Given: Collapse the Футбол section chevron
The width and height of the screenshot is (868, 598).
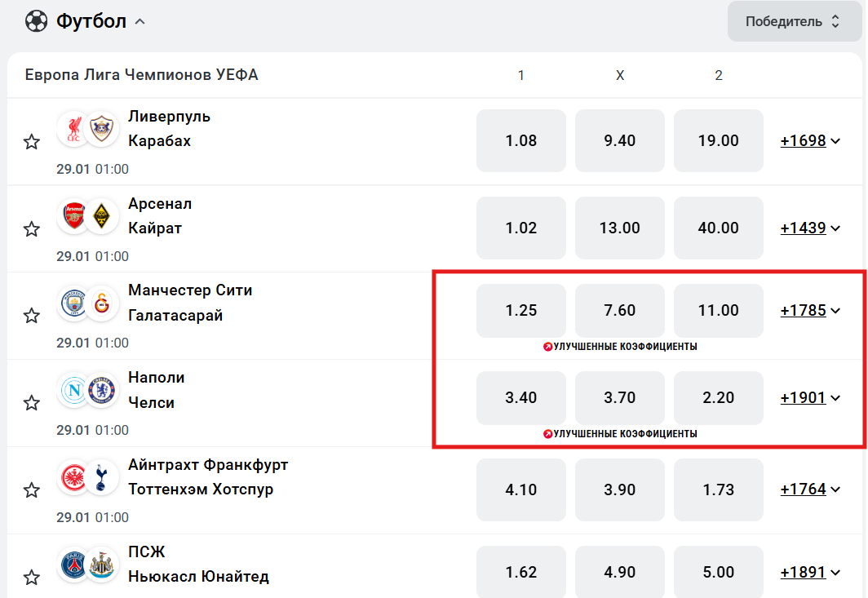Looking at the screenshot, I should pyautogui.click(x=139, y=22).
